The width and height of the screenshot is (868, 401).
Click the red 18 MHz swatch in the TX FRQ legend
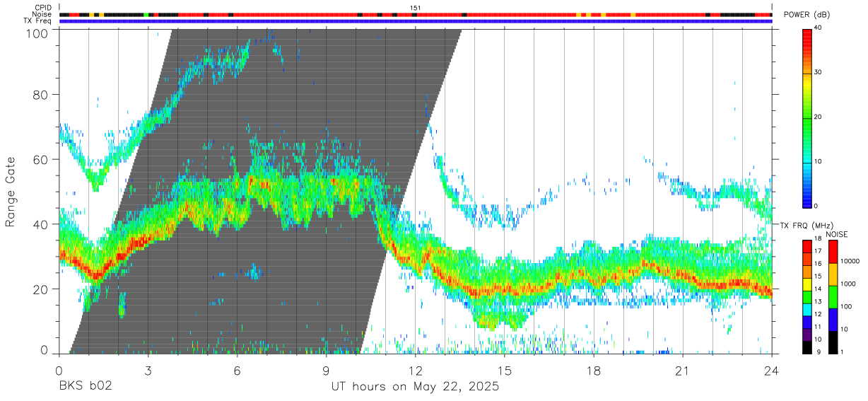point(807,246)
